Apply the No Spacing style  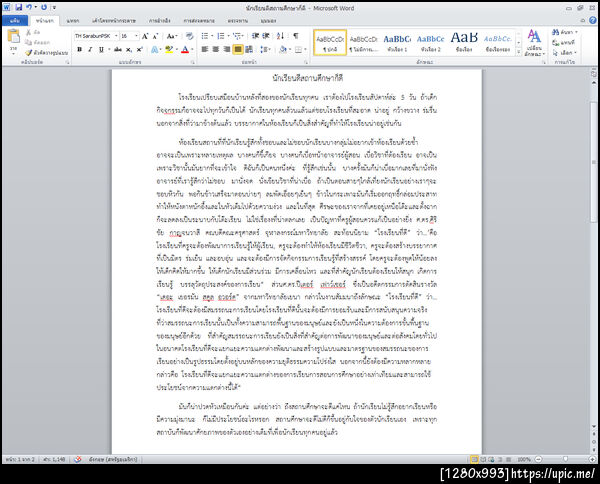point(363,42)
